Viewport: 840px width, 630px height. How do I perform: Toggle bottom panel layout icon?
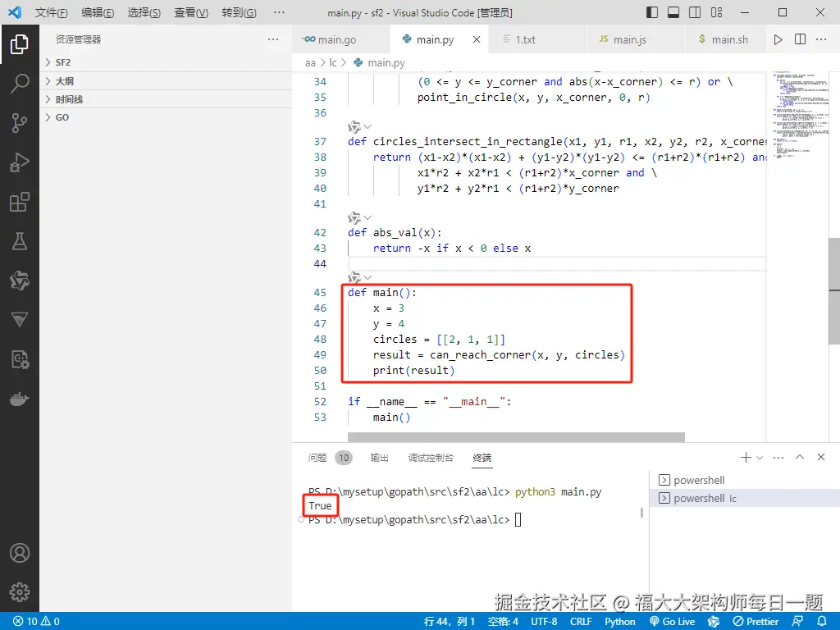[673, 11]
